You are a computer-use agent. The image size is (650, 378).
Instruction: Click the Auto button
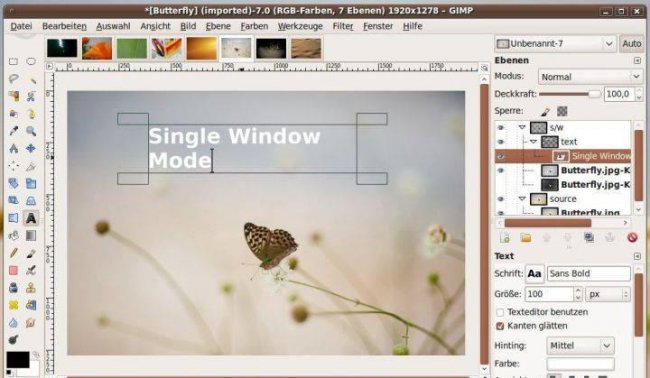point(631,44)
